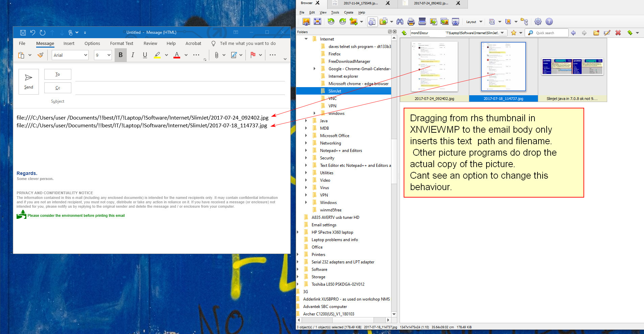Click the Send button
This screenshot has width=644, height=334.
pyautogui.click(x=29, y=82)
